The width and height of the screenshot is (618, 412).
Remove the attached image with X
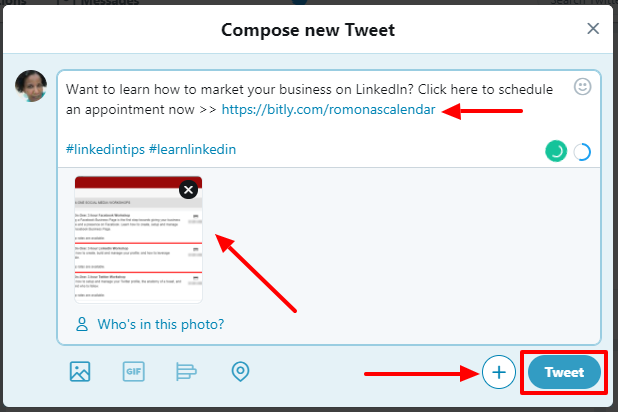(x=188, y=190)
